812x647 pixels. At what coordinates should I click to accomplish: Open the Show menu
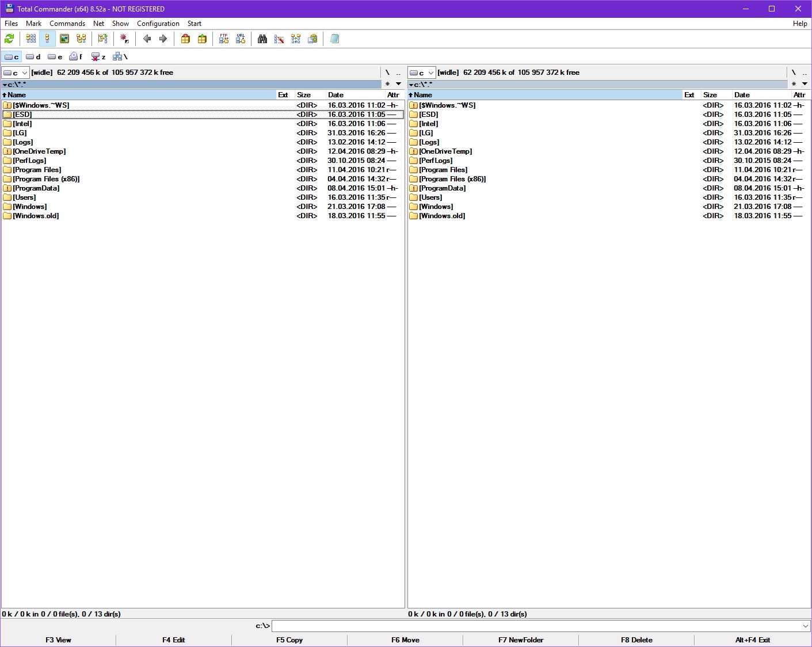click(120, 24)
